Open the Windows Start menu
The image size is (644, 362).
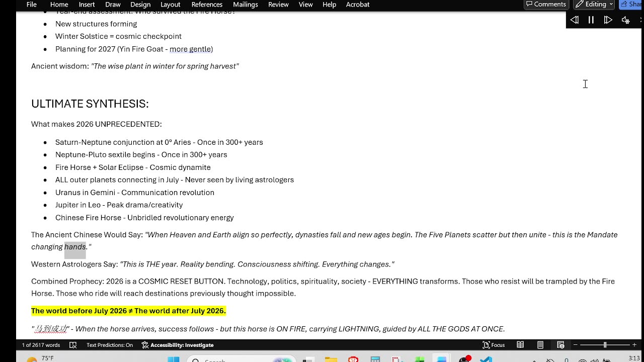click(173, 359)
